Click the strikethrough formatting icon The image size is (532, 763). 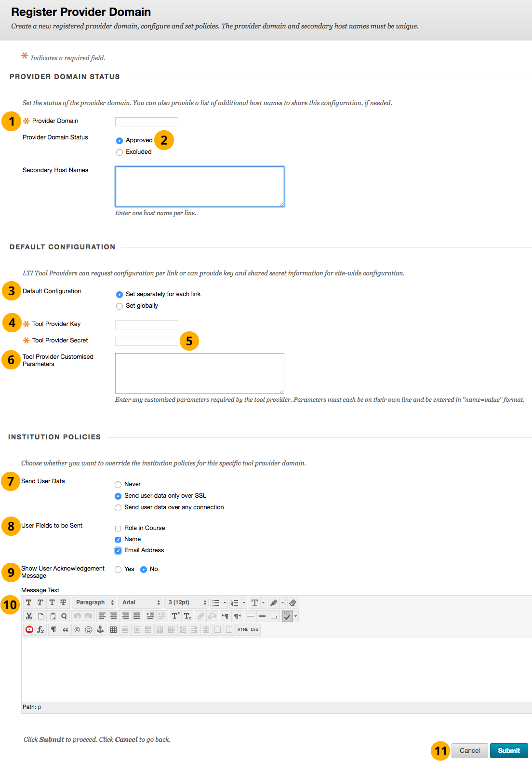pyautogui.click(x=63, y=602)
